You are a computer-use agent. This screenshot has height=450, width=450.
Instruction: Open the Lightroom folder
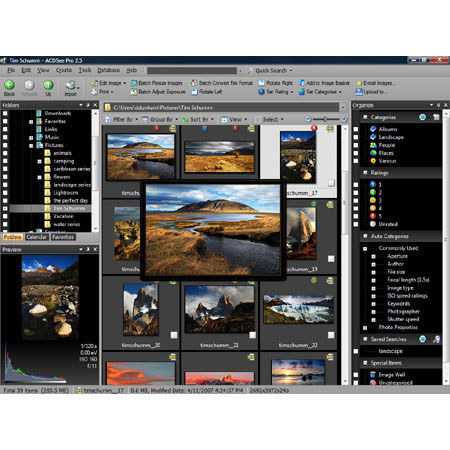click(66, 193)
